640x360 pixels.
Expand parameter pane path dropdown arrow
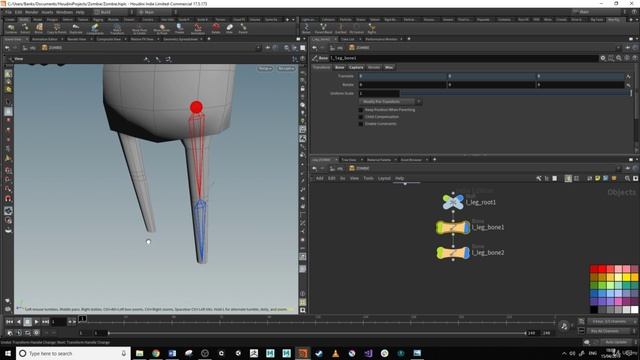pos(618,48)
